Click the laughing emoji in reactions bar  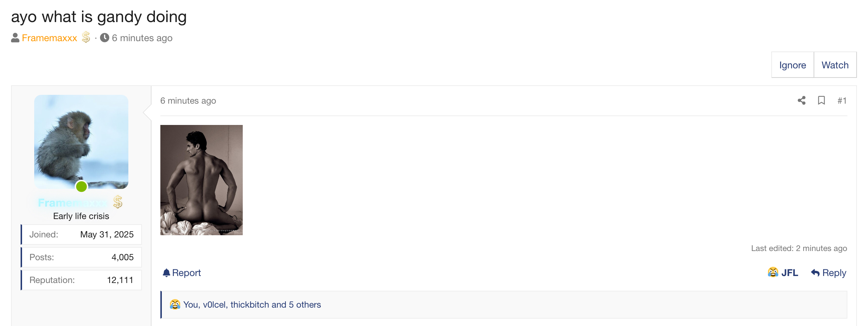pyautogui.click(x=175, y=304)
